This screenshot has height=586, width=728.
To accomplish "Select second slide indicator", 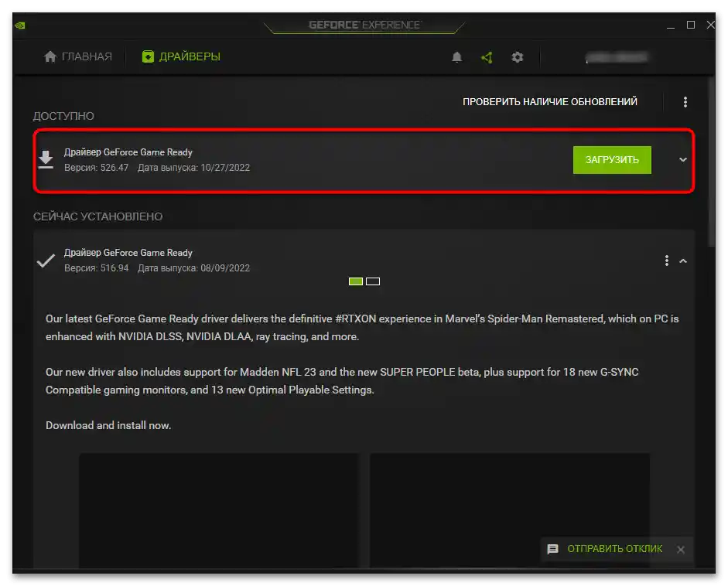I will [373, 281].
